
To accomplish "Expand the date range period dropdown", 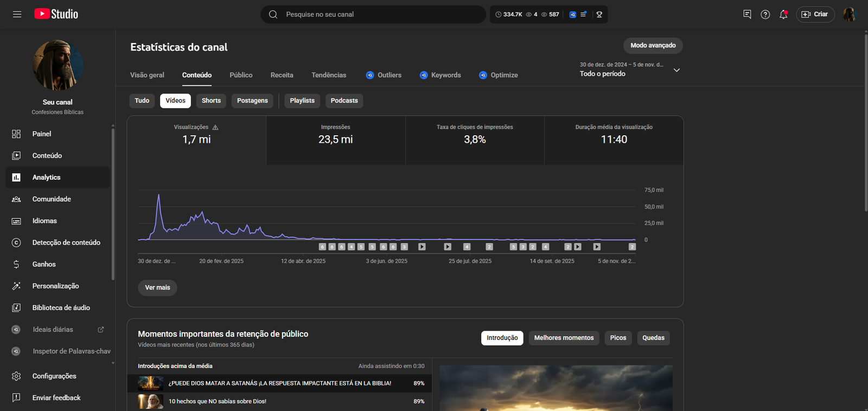I will tap(676, 70).
